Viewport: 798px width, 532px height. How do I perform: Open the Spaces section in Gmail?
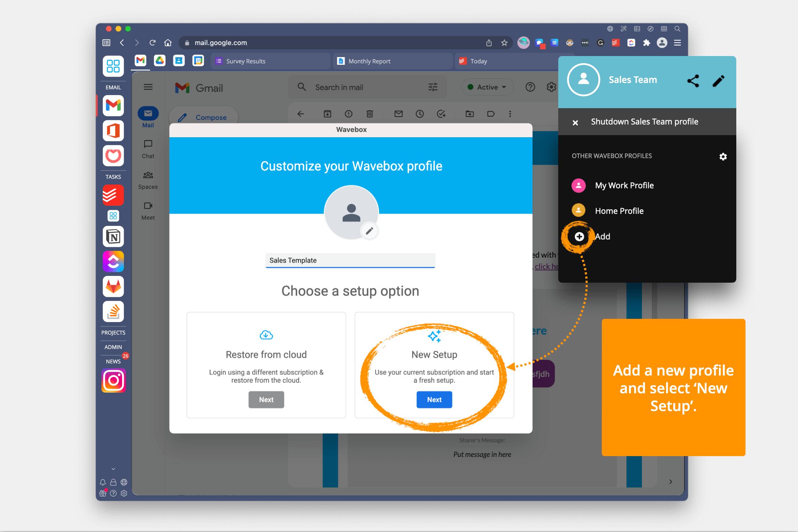pos(148,180)
